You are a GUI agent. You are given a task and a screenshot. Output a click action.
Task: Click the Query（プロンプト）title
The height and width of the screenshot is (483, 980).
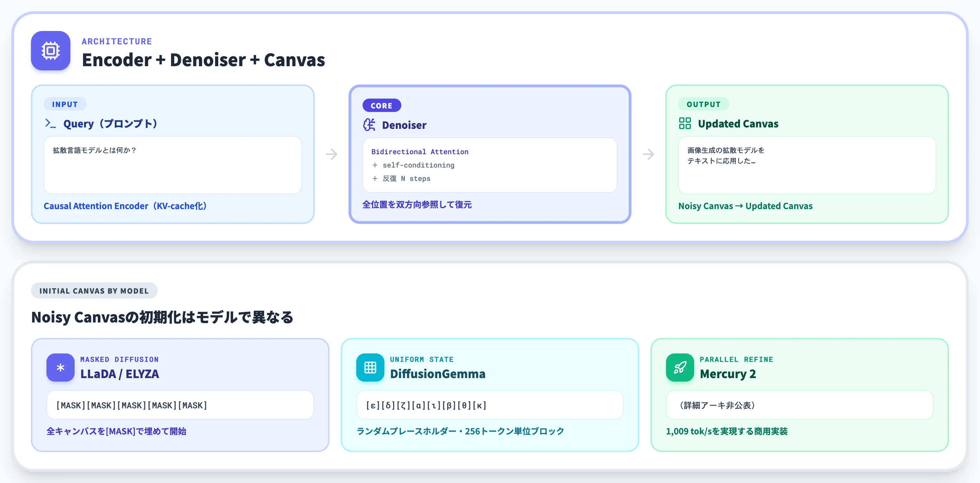pos(110,123)
